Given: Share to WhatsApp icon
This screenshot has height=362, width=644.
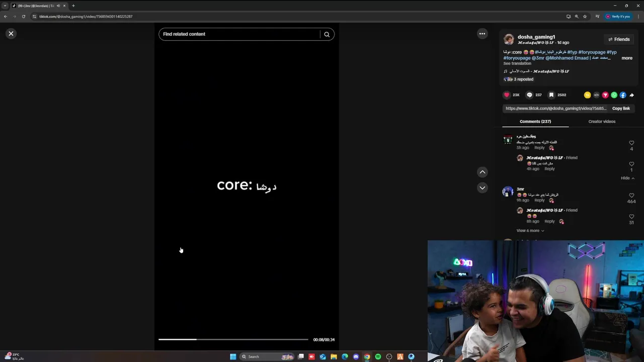Looking at the screenshot, I should (x=614, y=95).
